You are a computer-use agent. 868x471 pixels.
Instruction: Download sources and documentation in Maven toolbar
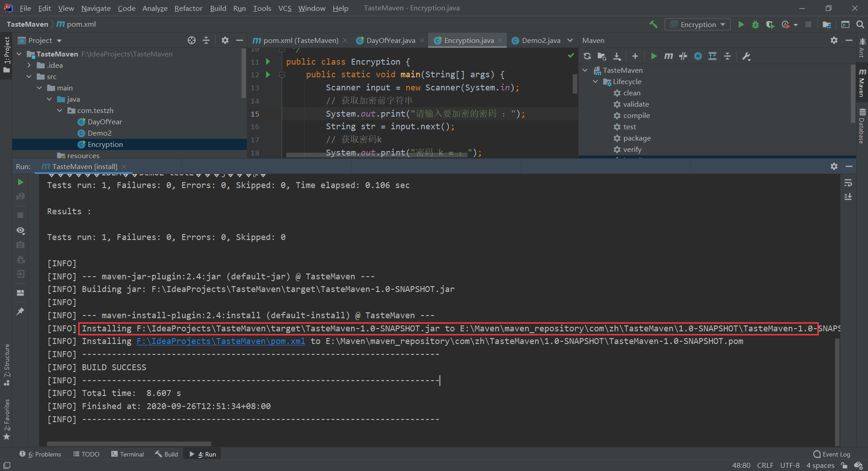(617, 56)
